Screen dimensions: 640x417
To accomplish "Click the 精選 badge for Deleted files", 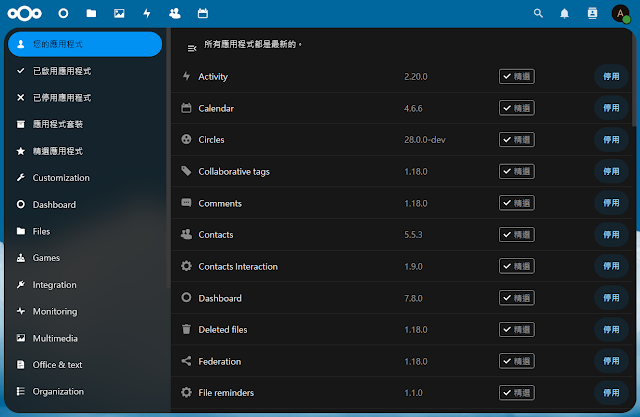I will [517, 329].
